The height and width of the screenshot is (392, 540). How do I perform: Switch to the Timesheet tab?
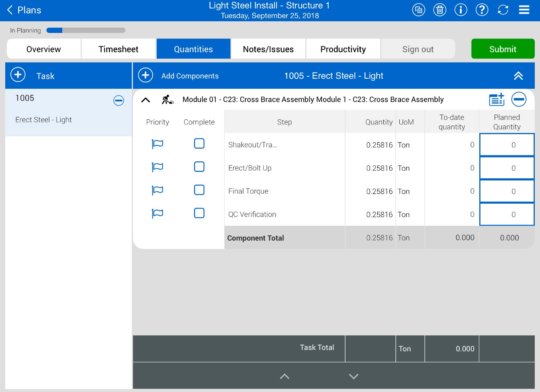[119, 49]
